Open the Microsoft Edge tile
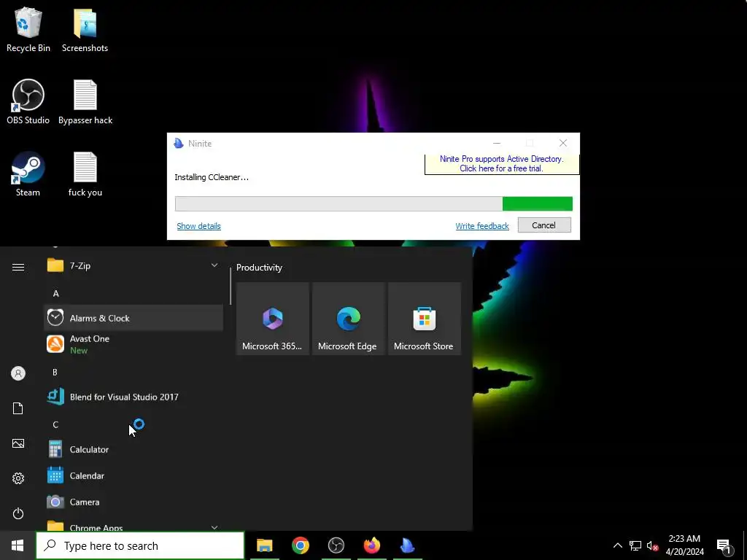Image resolution: width=747 pixels, height=560 pixels. pos(348,319)
